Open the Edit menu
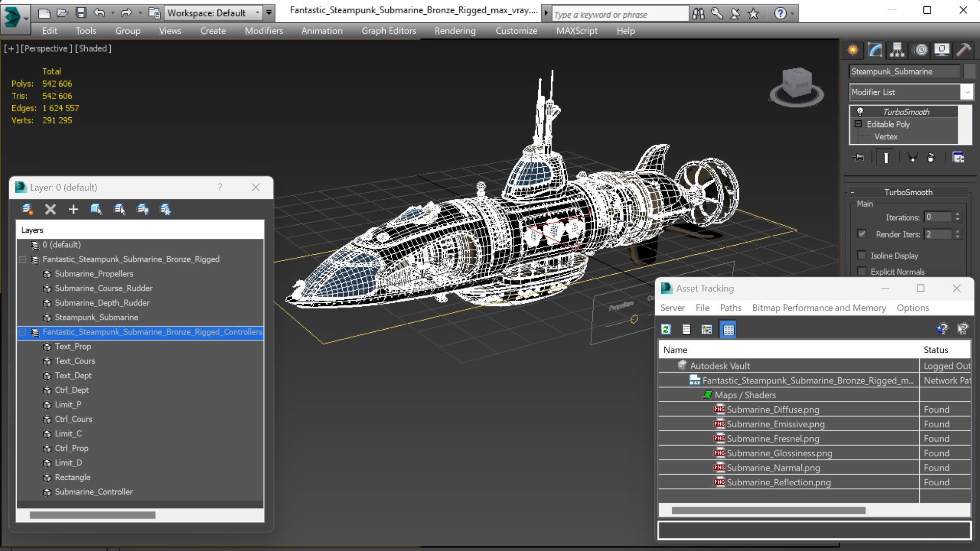This screenshot has width=980, height=551. pos(49,31)
